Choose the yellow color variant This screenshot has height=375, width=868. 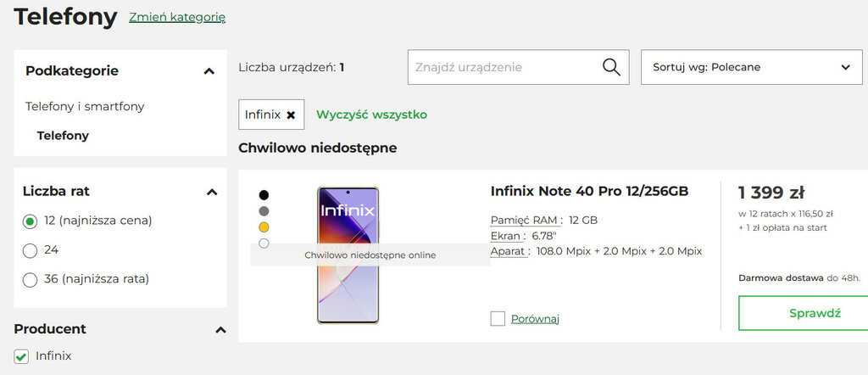(264, 227)
